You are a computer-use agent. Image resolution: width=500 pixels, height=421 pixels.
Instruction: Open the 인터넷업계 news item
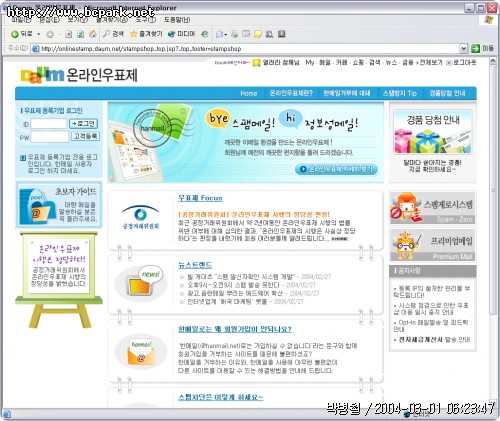pos(227,302)
